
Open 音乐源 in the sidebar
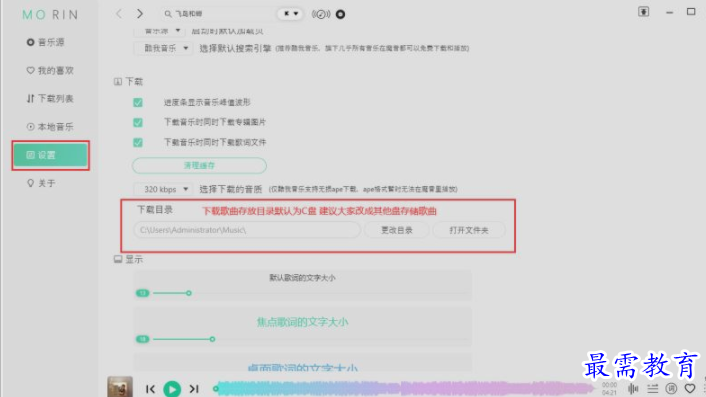(45, 42)
